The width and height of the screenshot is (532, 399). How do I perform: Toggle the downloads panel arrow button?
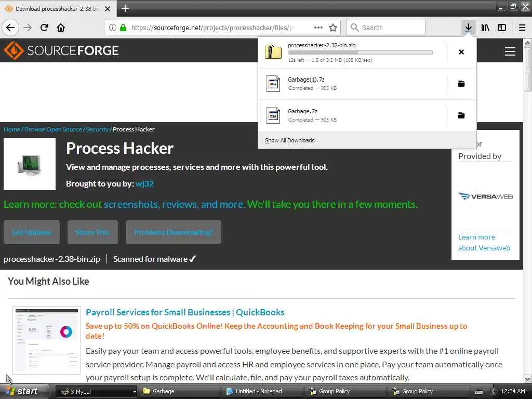click(468, 28)
